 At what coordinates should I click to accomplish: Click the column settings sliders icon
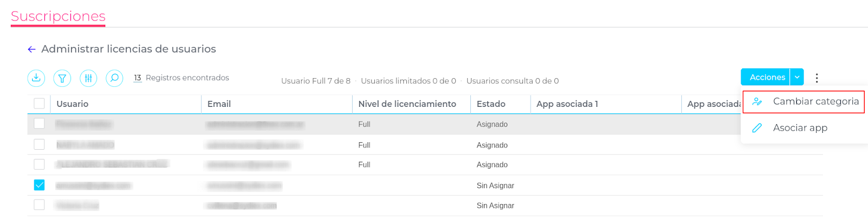[88, 78]
